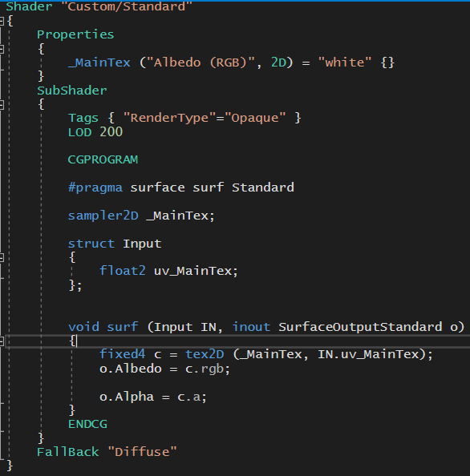Click the word surface after #pragma
The height and width of the screenshot is (476, 470).
click(x=157, y=188)
